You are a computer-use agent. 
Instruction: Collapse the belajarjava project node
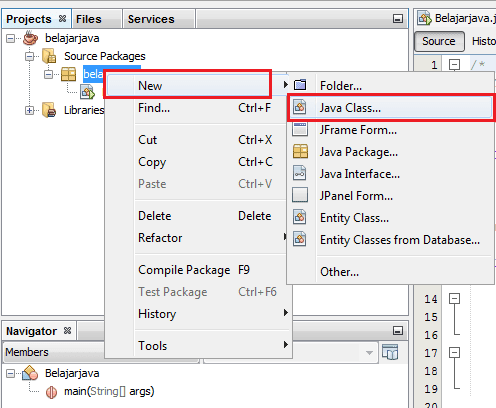tap(11, 39)
